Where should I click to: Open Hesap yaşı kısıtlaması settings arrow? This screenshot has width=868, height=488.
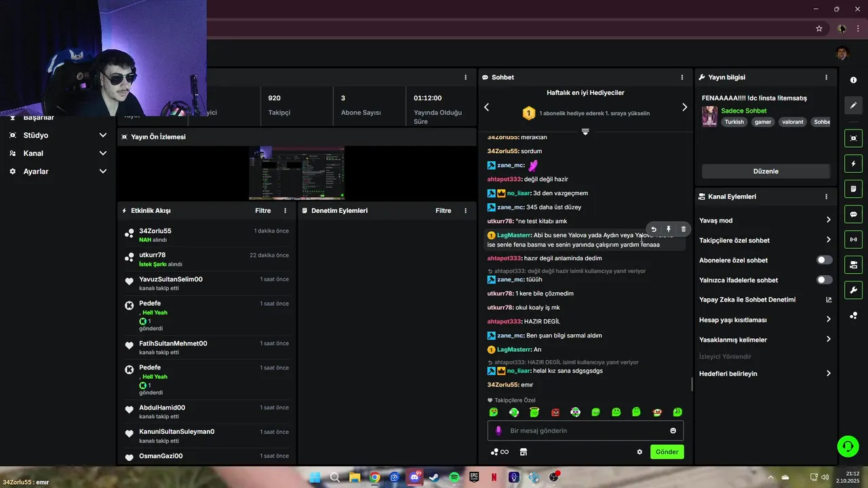[x=829, y=319]
